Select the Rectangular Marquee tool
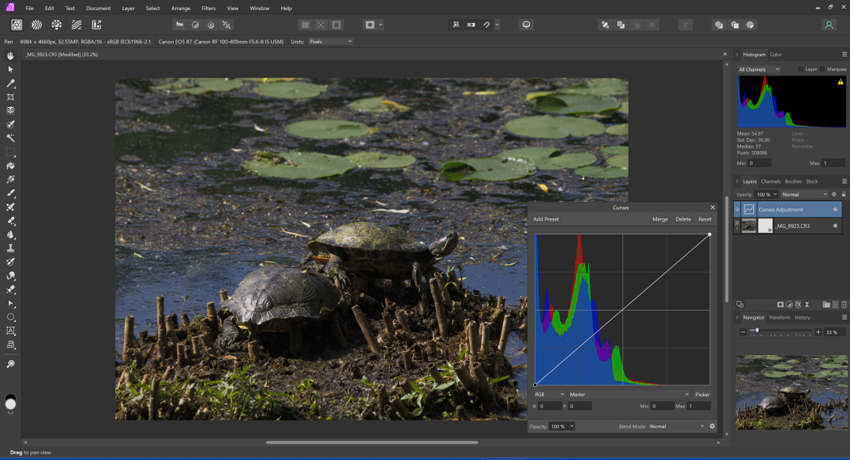Image resolution: width=850 pixels, height=460 pixels. (x=10, y=152)
